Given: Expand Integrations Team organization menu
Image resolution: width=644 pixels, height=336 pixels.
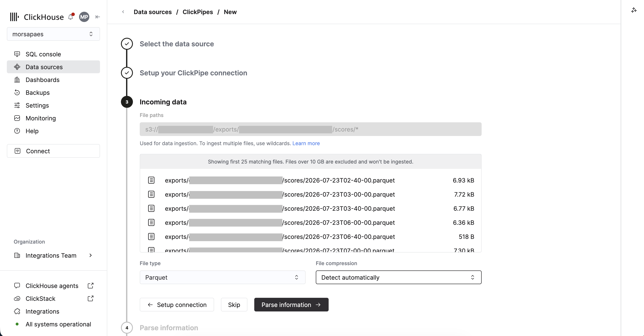Looking at the screenshot, I should click(x=53, y=255).
